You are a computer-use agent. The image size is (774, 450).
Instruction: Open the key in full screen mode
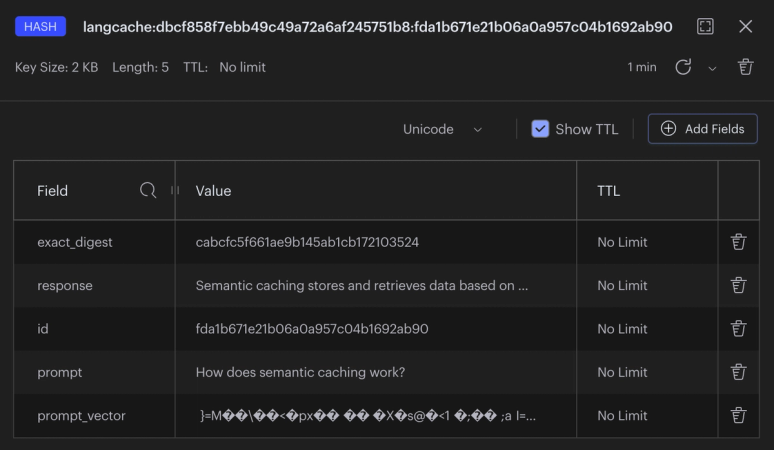click(705, 26)
